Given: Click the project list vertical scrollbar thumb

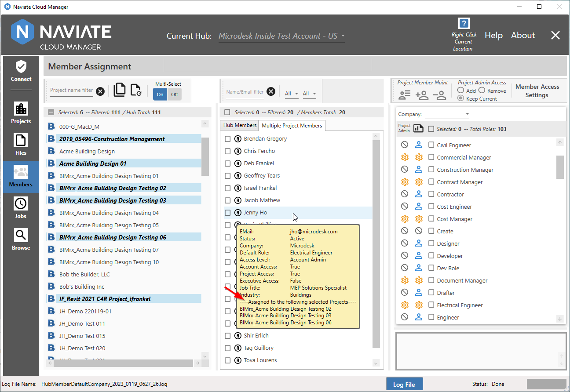Looking at the screenshot, I should point(205,156).
